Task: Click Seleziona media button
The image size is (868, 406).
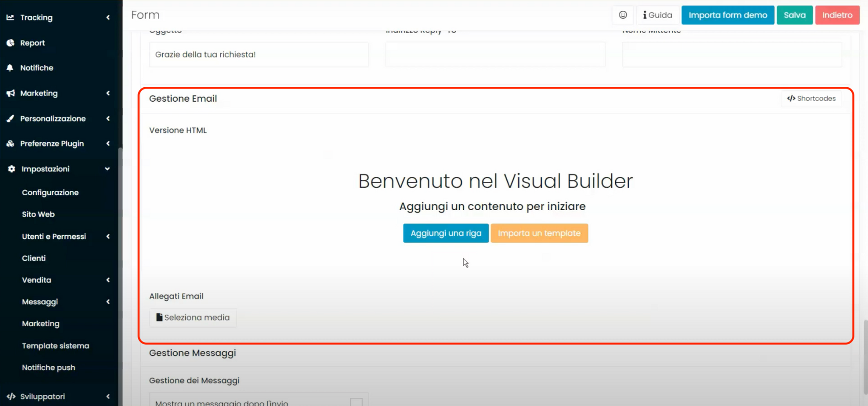Action: 193,317
